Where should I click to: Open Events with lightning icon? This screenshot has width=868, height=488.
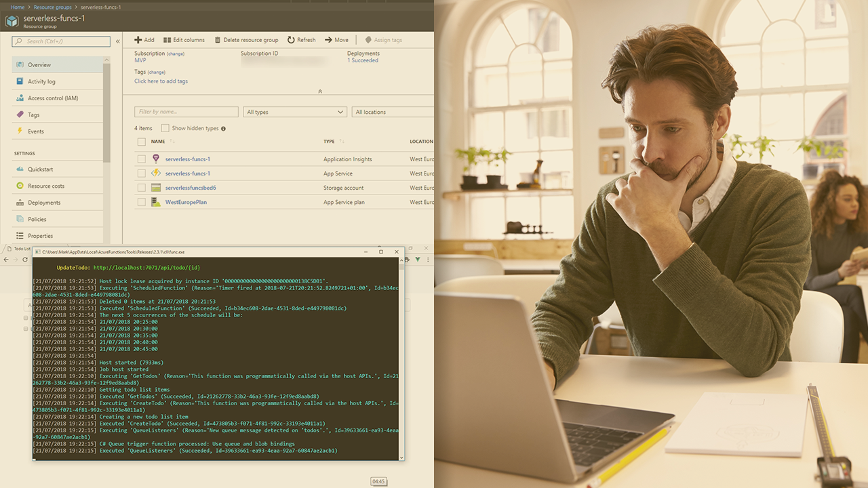coord(35,131)
